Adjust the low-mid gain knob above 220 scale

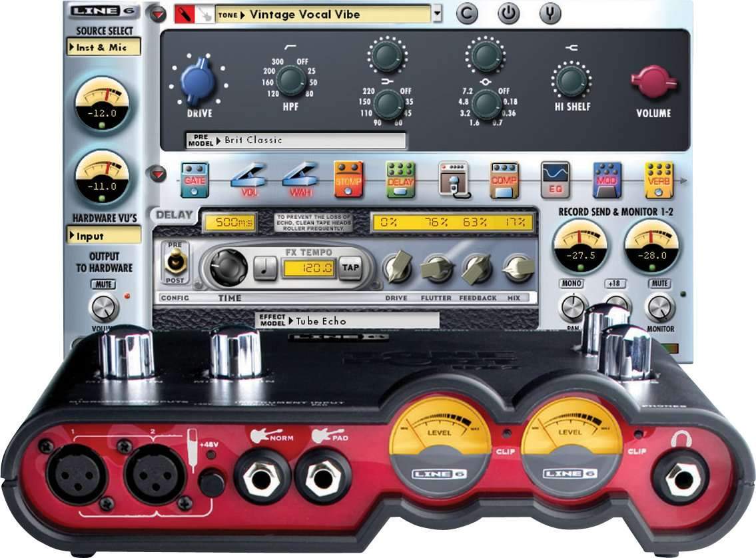pos(387,55)
